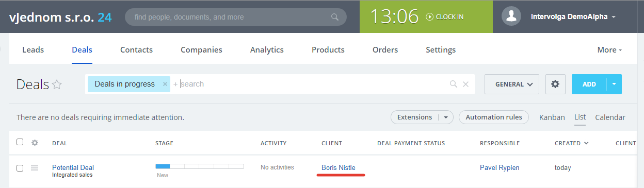Click the Automation rules button

click(494, 117)
